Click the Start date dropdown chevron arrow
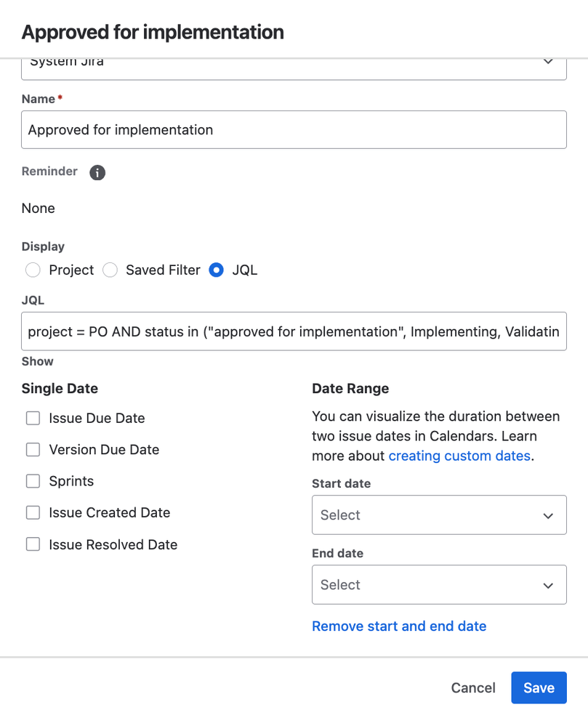The image size is (588, 726). (548, 516)
